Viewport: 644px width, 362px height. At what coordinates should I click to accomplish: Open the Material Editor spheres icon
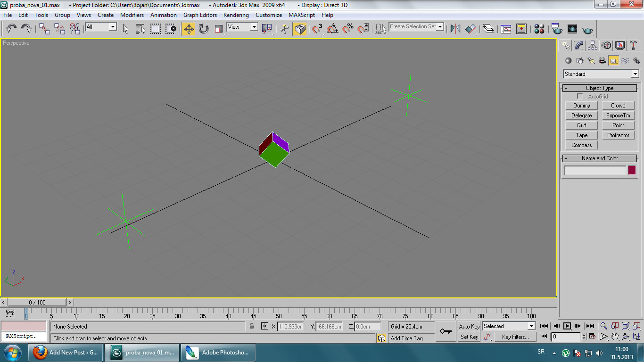(x=539, y=29)
